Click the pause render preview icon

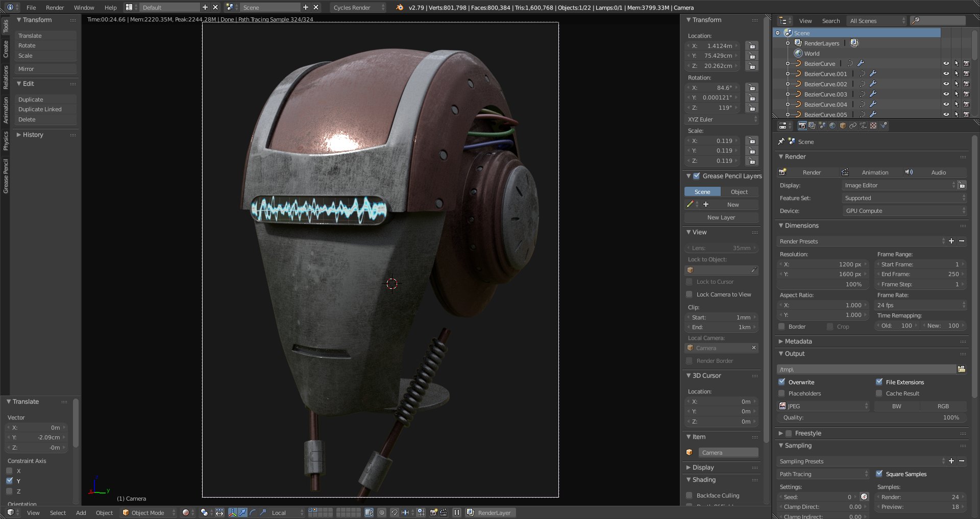coord(457,512)
